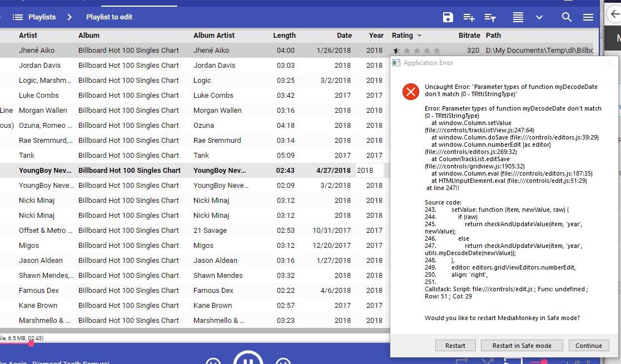Expand the view options chevron dropdown
The image size is (621, 364).
pyautogui.click(x=539, y=17)
